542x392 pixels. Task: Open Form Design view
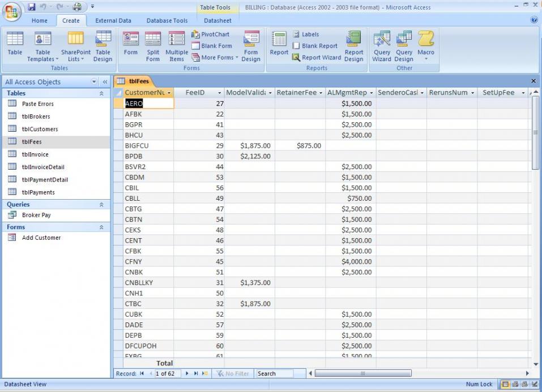click(x=251, y=46)
